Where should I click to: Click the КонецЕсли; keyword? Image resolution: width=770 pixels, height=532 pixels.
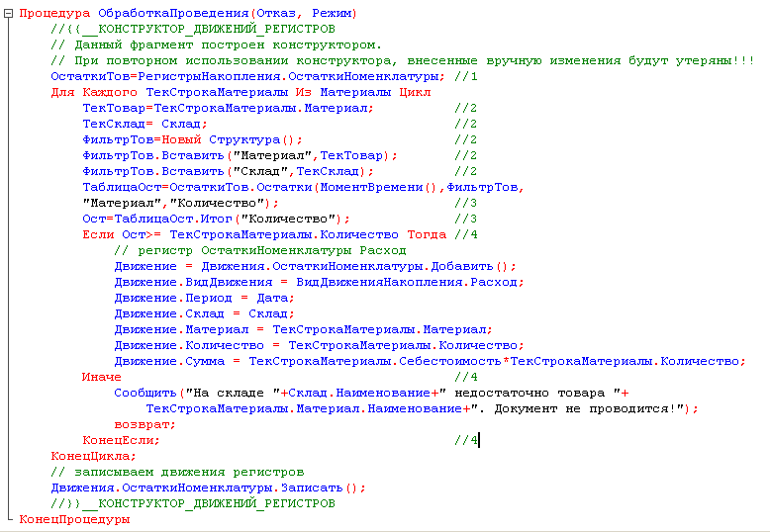[x=122, y=440]
